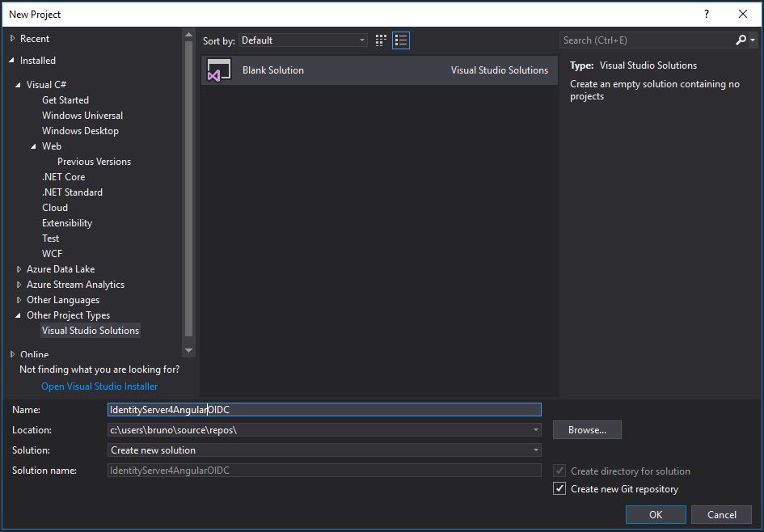Image resolution: width=764 pixels, height=532 pixels.
Task: Expand the Other Languages node
Action: pos(19,300)
